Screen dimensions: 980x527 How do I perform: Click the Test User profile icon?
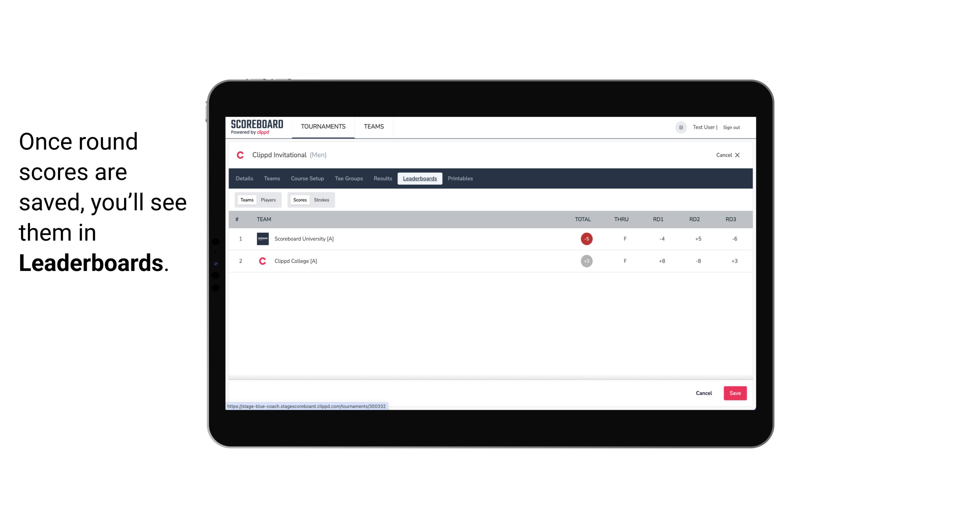click(x=681, y=127)
